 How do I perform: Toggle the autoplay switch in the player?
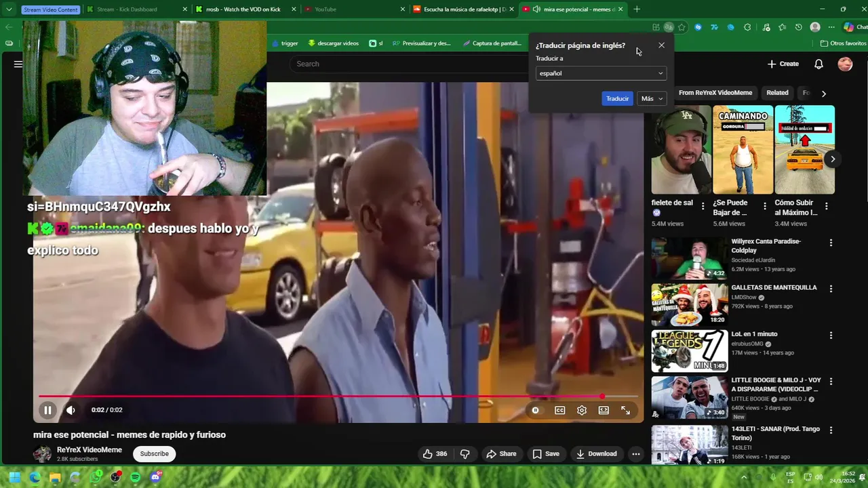coord(536,410)
